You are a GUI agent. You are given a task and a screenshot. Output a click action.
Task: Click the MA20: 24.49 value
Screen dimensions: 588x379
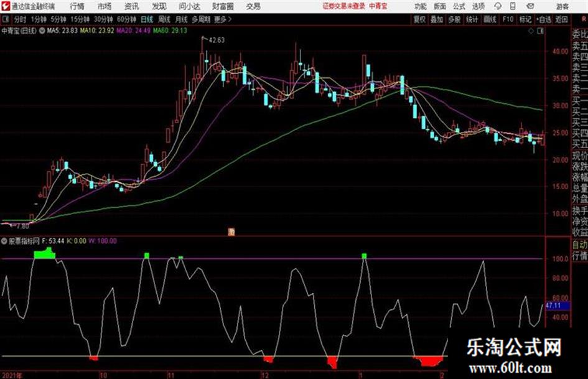[x=134, y=30]
